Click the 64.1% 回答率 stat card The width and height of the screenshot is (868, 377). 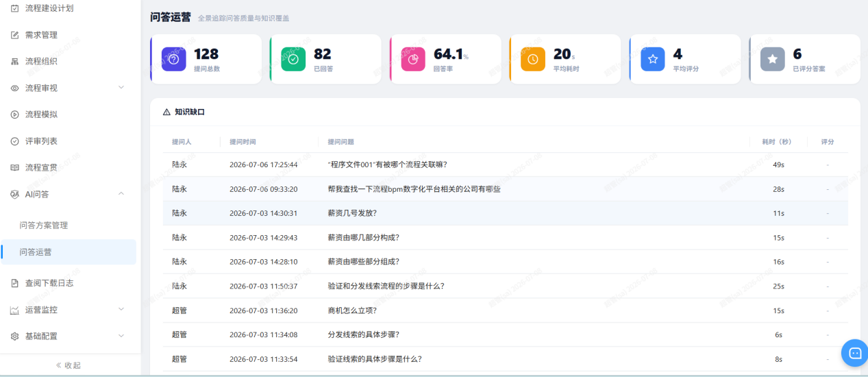click(445, 59)
